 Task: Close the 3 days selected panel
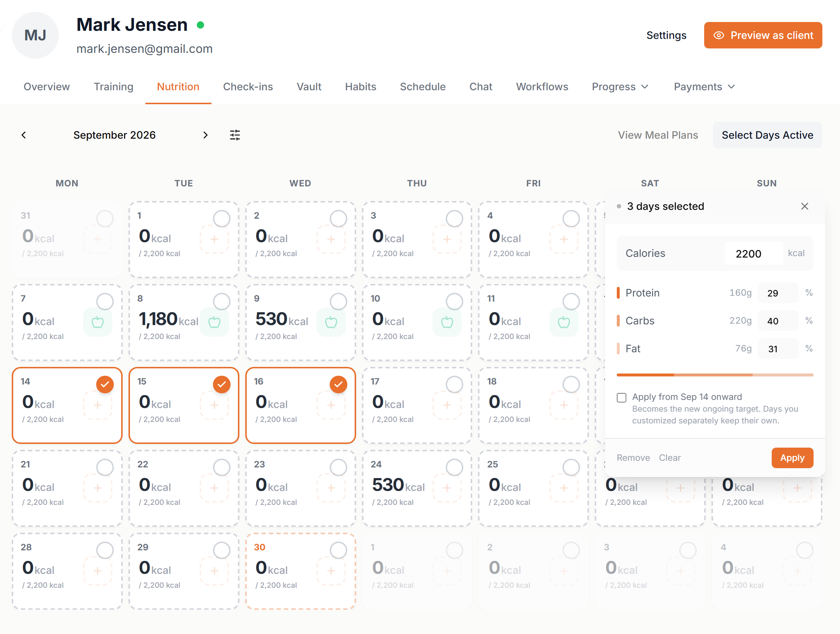click(804, 207)
